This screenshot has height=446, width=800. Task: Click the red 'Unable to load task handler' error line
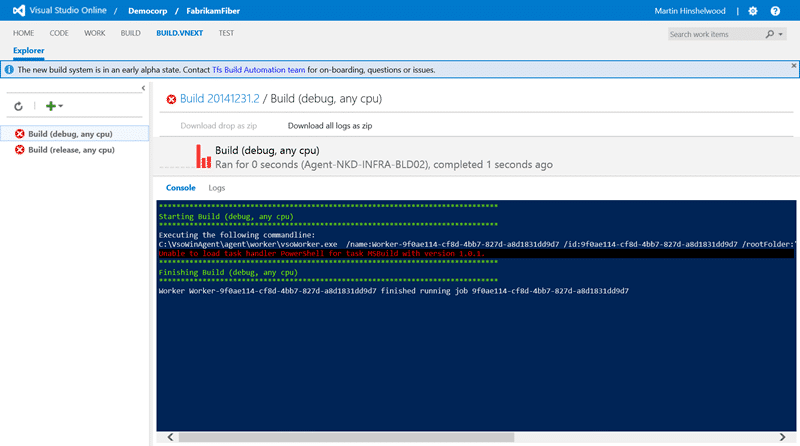coord(321,253)
